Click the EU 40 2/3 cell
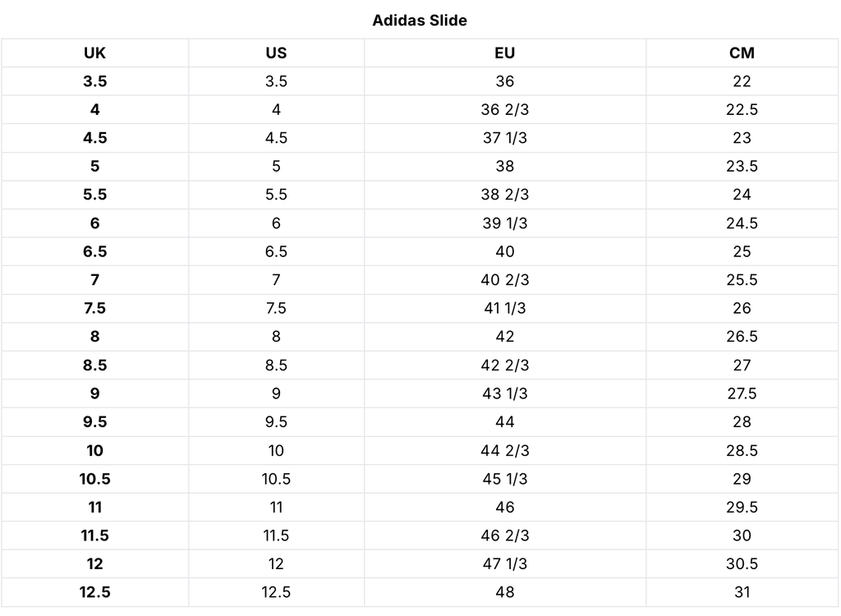Image resolution: width=841 pixels, height=616 pixels. 504,280
